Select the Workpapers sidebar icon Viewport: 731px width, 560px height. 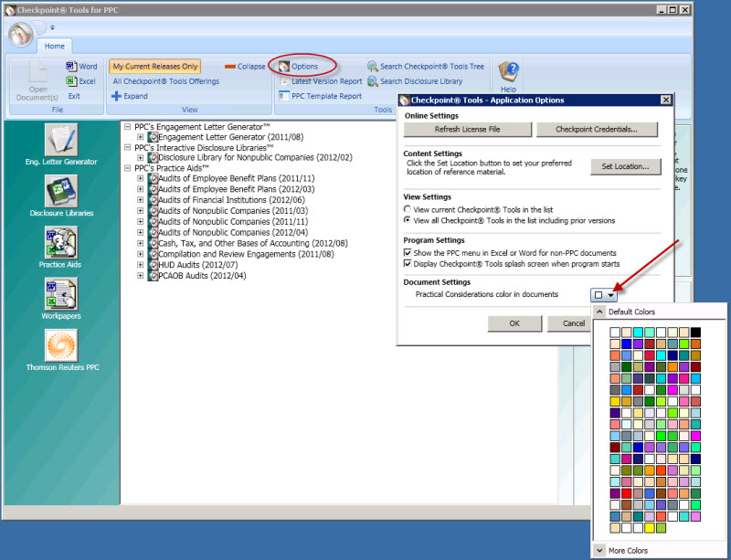tap(61, 293)
